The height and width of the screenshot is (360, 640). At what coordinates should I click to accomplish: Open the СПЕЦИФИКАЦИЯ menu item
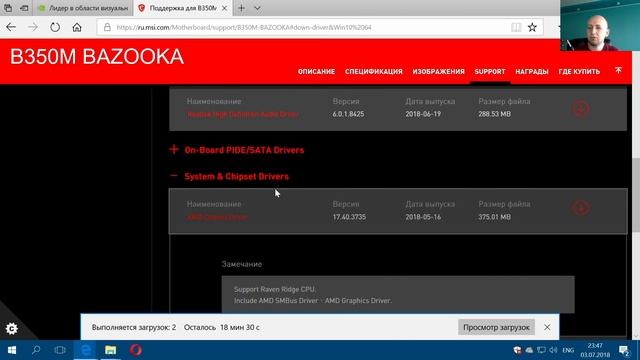(x=373, y=71)
